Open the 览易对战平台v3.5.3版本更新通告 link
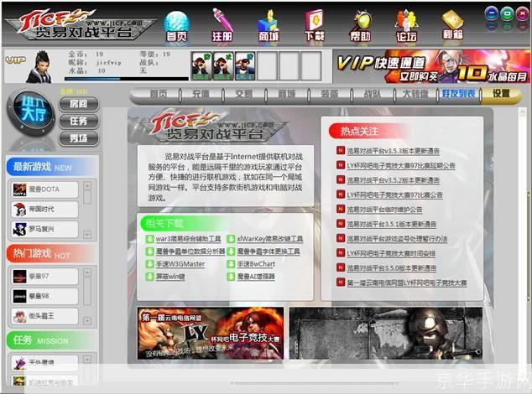The image size is (532, 394). pos(393,151)
